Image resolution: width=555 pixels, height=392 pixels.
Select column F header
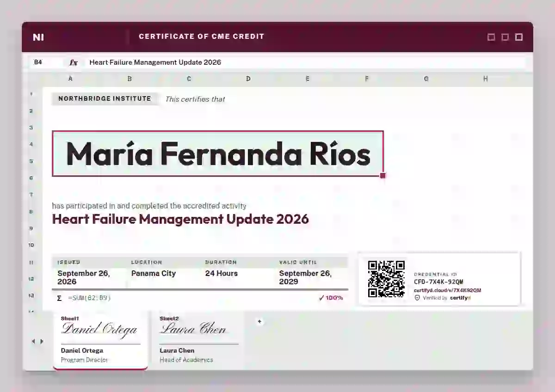(367, 79)
